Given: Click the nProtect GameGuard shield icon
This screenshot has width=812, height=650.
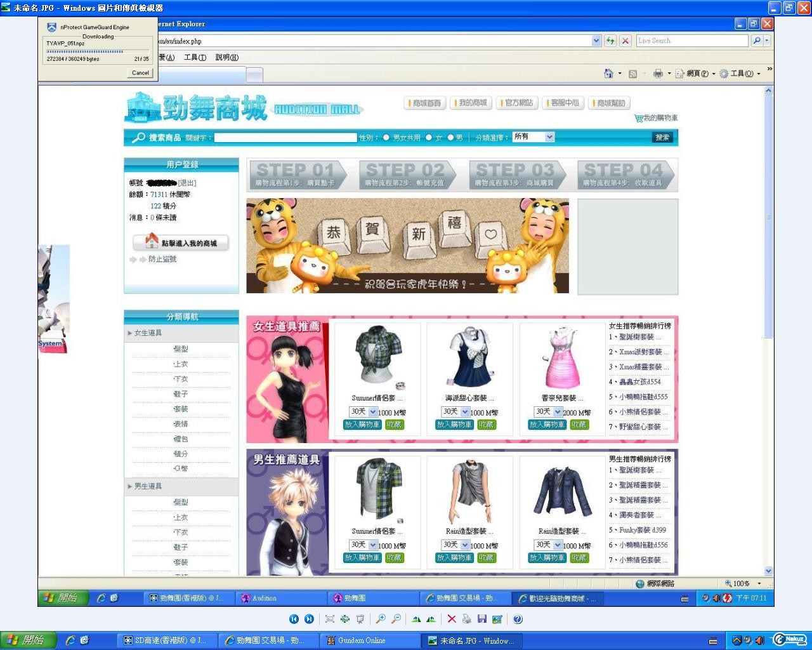Looking at the screenshot, I should click(51, 27).
